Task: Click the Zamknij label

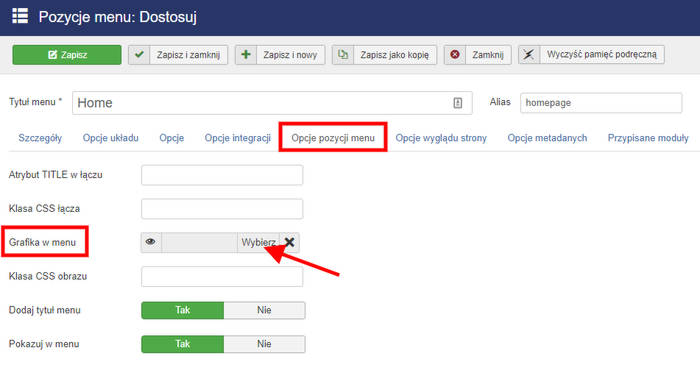Action: coord(488,55)
